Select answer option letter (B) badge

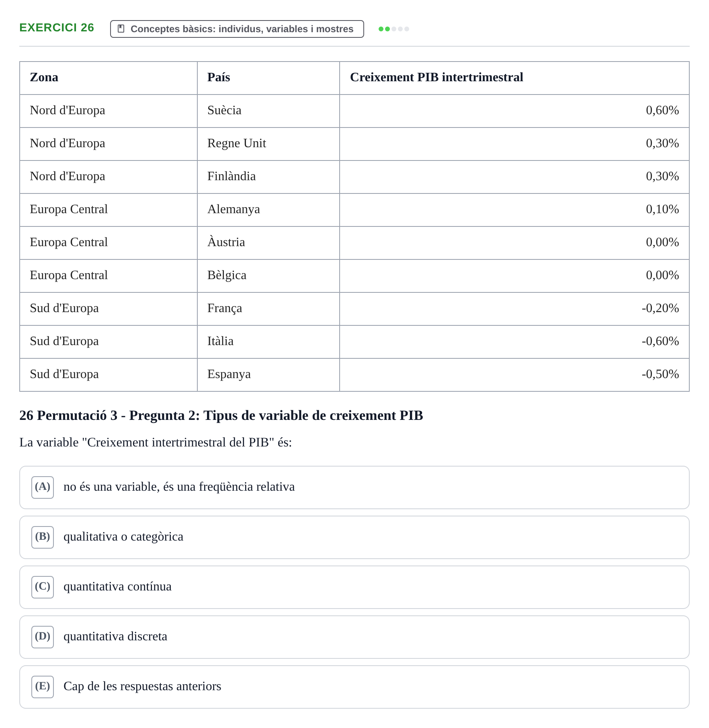[43, 537]
